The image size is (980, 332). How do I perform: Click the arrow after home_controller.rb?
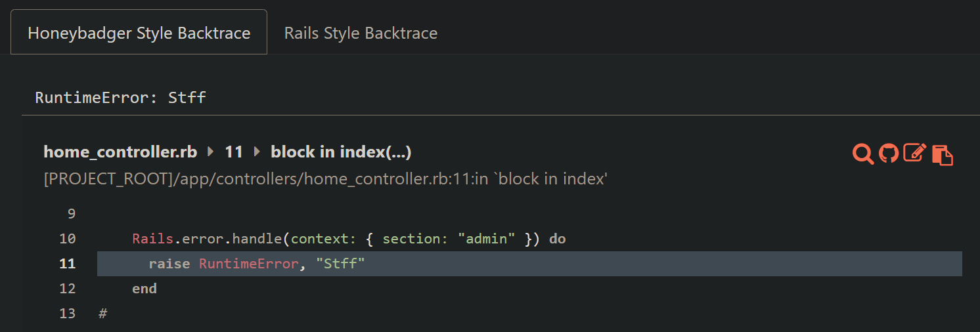pyautogui.click(x=211, y=152)
